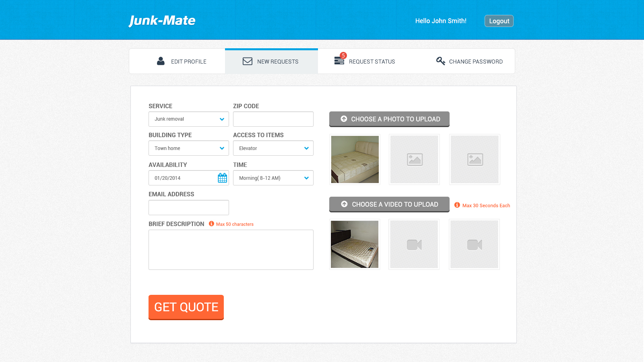644x362 pixels.
Task: Switch to the Edit Profile tab
Action: (181, 62)
